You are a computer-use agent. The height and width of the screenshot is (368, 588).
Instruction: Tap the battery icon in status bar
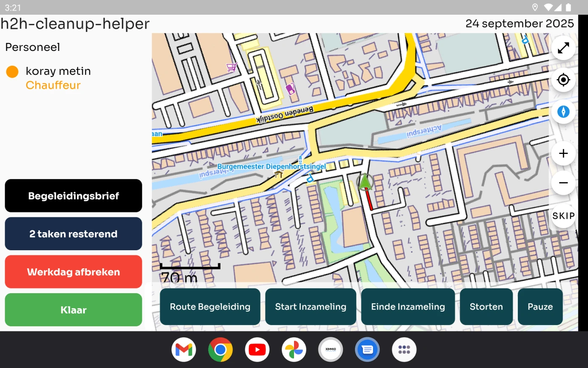coord(568,8)
